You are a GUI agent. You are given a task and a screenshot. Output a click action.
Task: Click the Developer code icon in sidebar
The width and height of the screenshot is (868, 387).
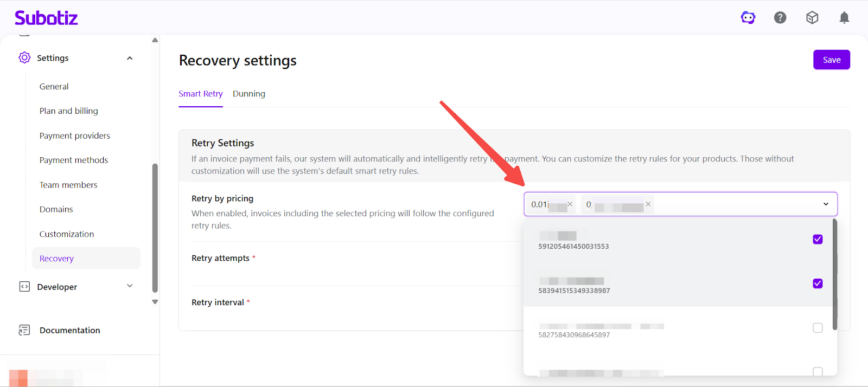24,287
